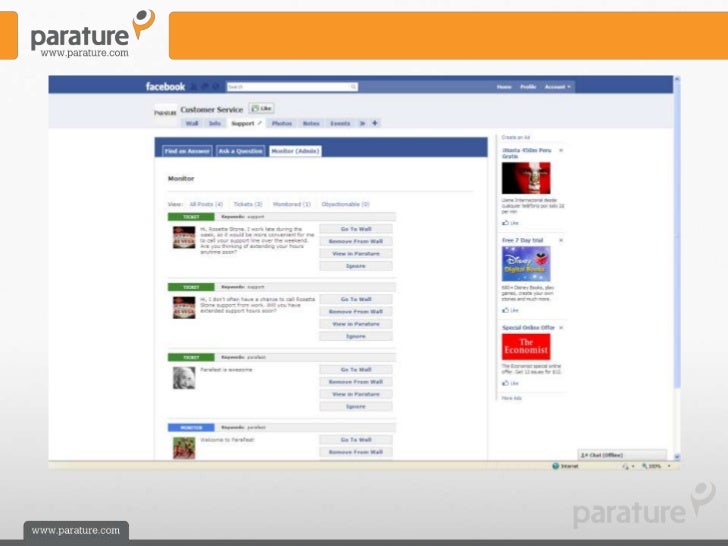Filter view by Objectionable (0)

(345, 204)
